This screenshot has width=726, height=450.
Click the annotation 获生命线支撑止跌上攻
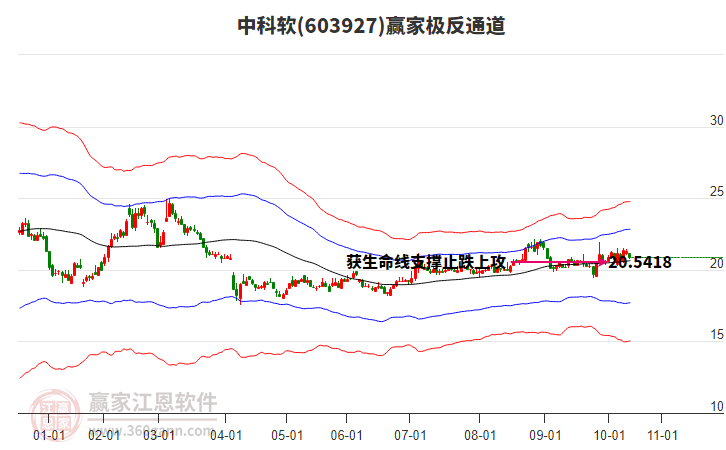click(x=426, y=262)
